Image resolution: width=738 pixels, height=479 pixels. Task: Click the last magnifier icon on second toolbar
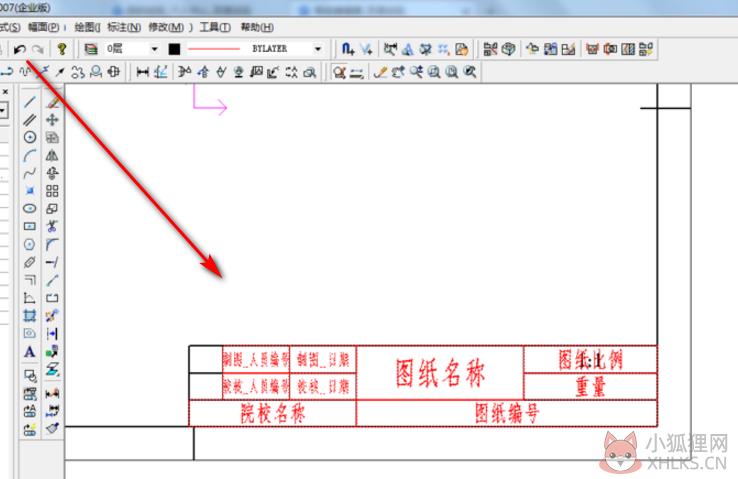tap(470, 72)
